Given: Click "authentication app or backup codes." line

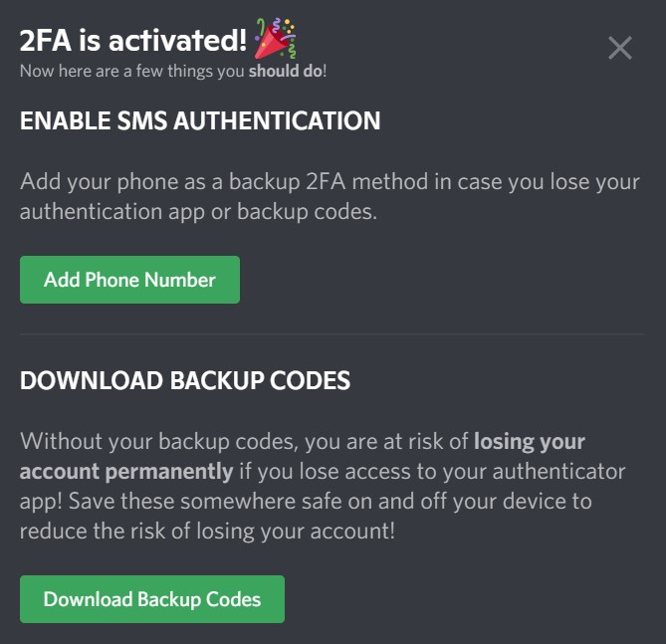Looking at the screenshot, I should tap(198, 212).
